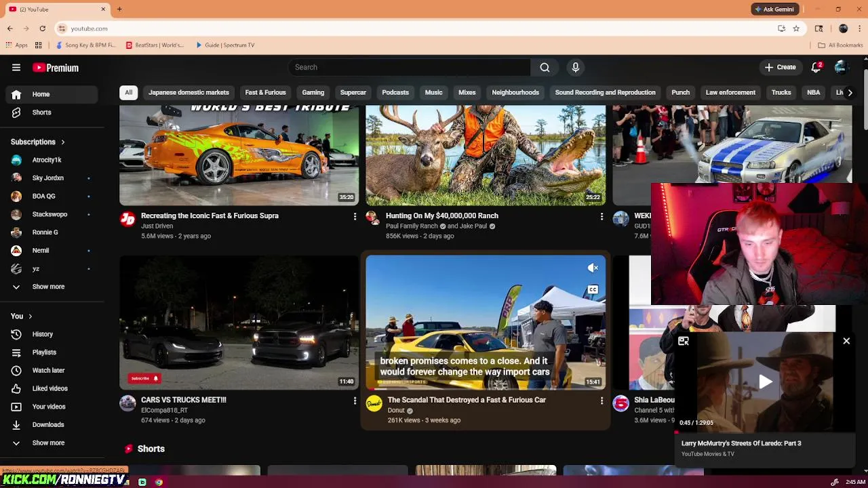Viewport: 868px width, 488px height.
Task: Click the Create button
Action: tap(781, 67)
